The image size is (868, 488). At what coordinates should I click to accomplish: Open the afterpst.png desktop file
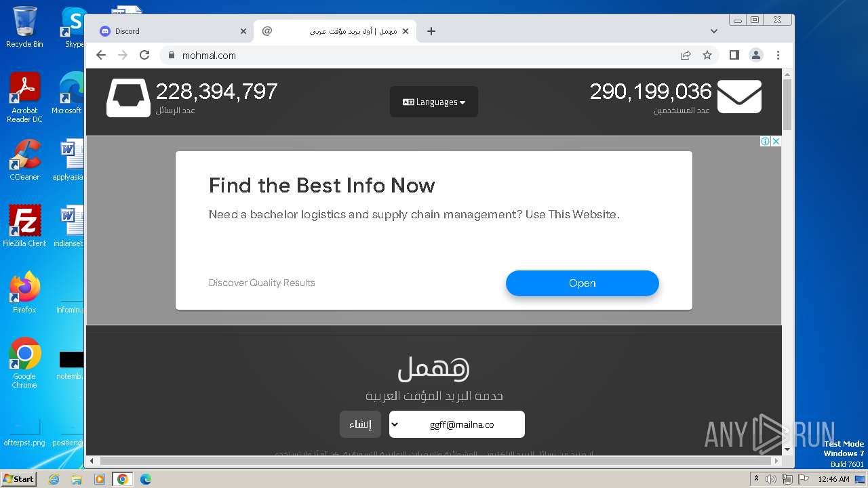[x=24, y=432]
